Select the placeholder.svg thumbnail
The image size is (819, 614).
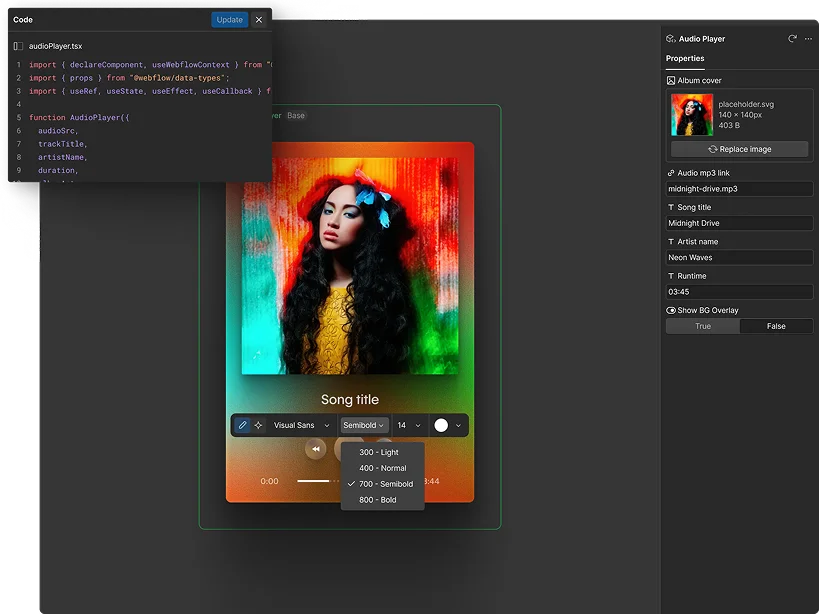click(x=692, y=115)
